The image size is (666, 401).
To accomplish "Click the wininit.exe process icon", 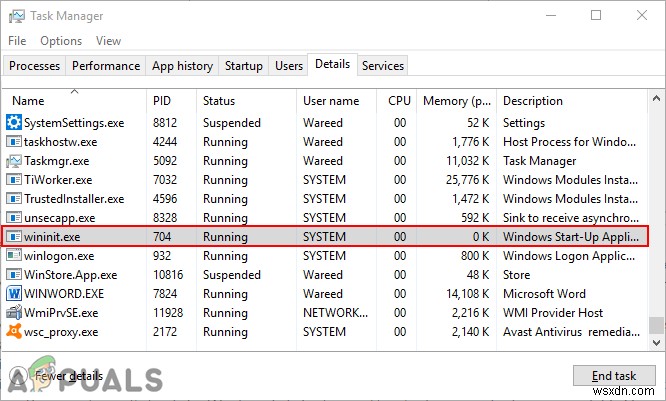I will pos(14,237).
